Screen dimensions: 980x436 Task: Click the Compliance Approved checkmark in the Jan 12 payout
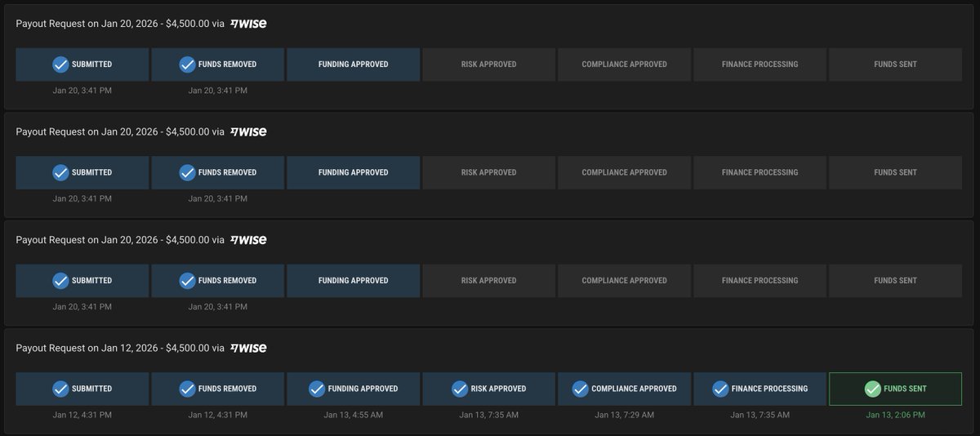point(580,389)
